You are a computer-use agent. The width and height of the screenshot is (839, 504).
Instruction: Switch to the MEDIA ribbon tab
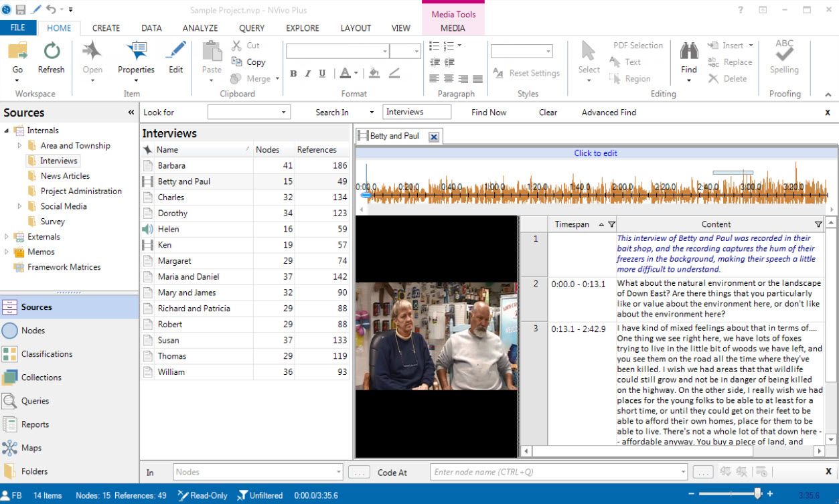(x=453, y=28)
